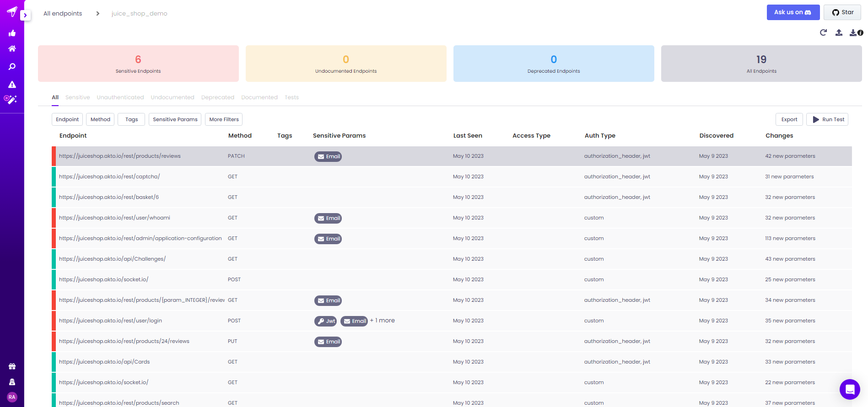The width and height of the screenshot is (868, 407).
Task: Click the Export button
Action: [x=789, y=119]
